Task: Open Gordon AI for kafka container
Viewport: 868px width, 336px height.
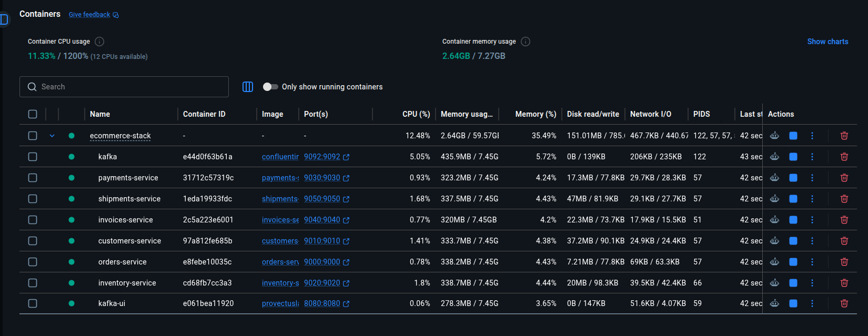Action: 774,157
